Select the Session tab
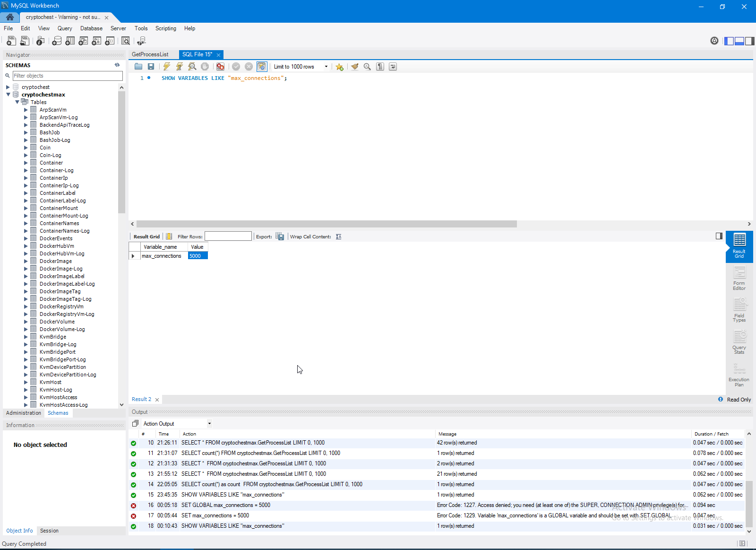This screenshot has height=550, width=756. click(x=49, y=531)
